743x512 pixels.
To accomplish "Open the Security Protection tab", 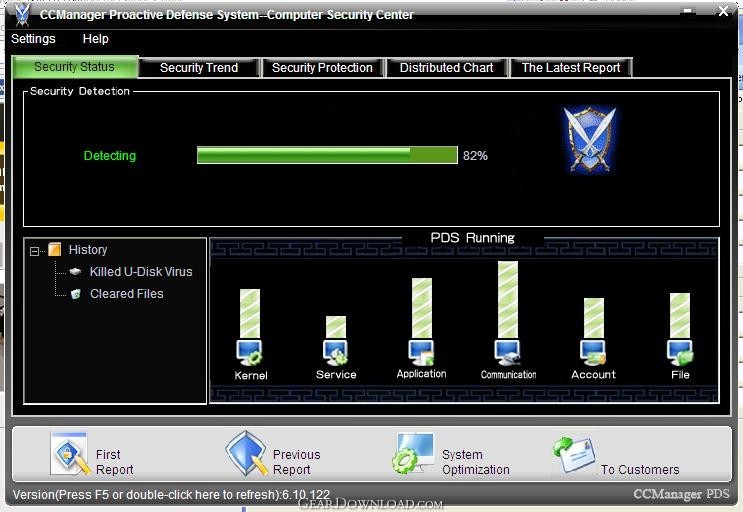I will 322,68.
